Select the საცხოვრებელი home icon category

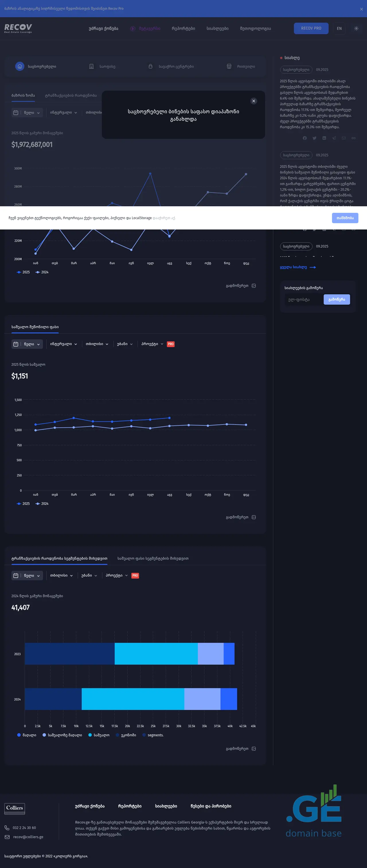[20, 66]
